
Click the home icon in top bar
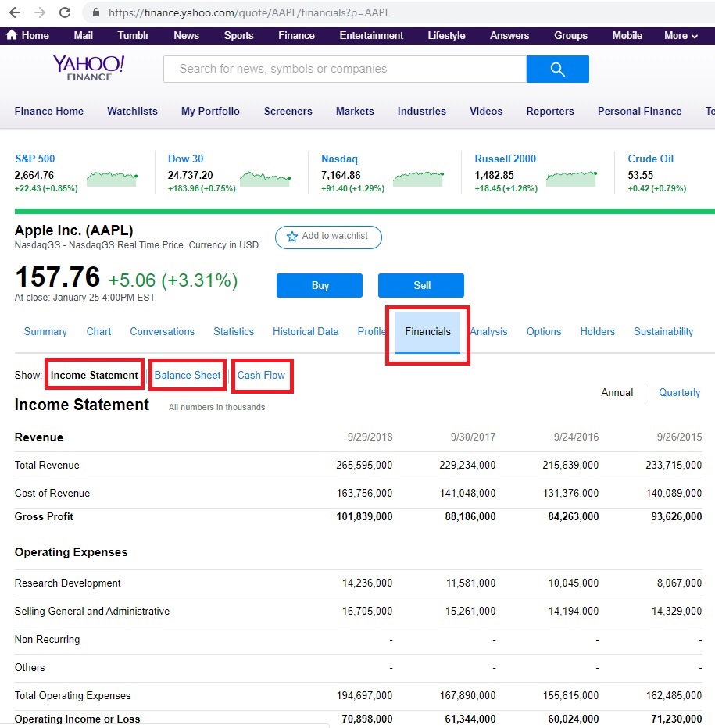[x=12, y=35]
